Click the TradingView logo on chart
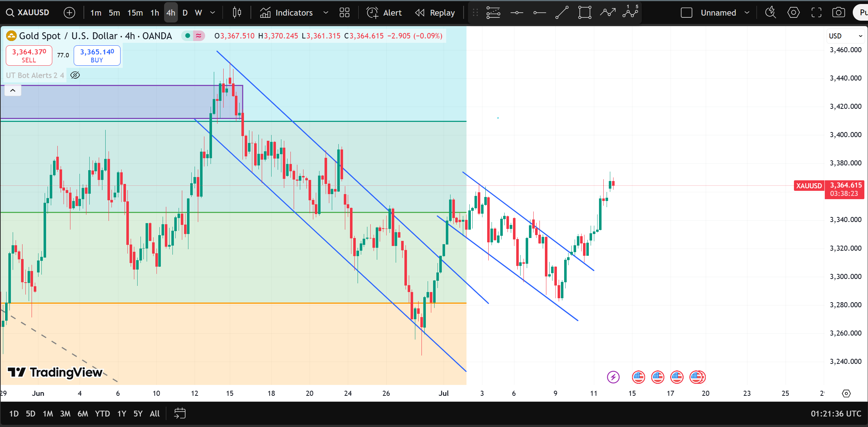The image size is (868, 427). pos(55,372)
